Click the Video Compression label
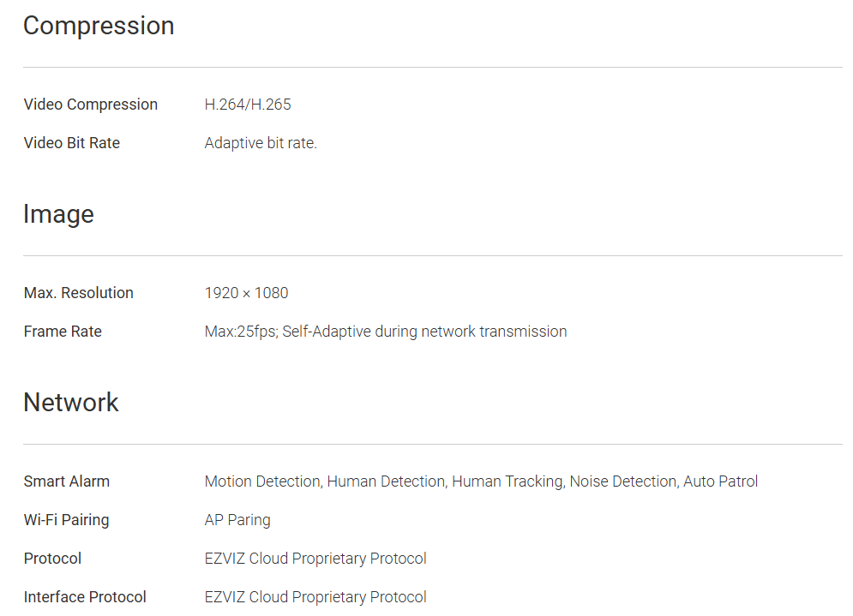 pyautogui.click(x=91, y=105)
